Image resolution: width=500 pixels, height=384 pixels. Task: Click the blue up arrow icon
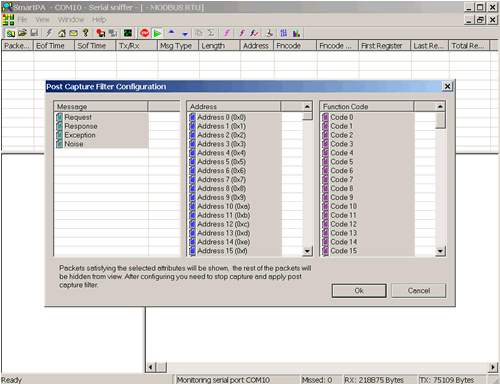pyautogui.click(x=171, y=32)
